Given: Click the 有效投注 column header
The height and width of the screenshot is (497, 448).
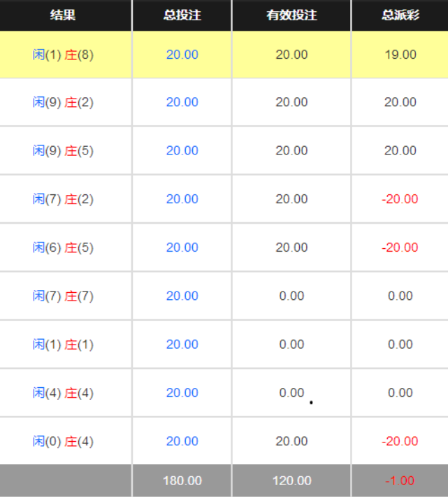Looking at the screenshot, I should coord(291,15).
